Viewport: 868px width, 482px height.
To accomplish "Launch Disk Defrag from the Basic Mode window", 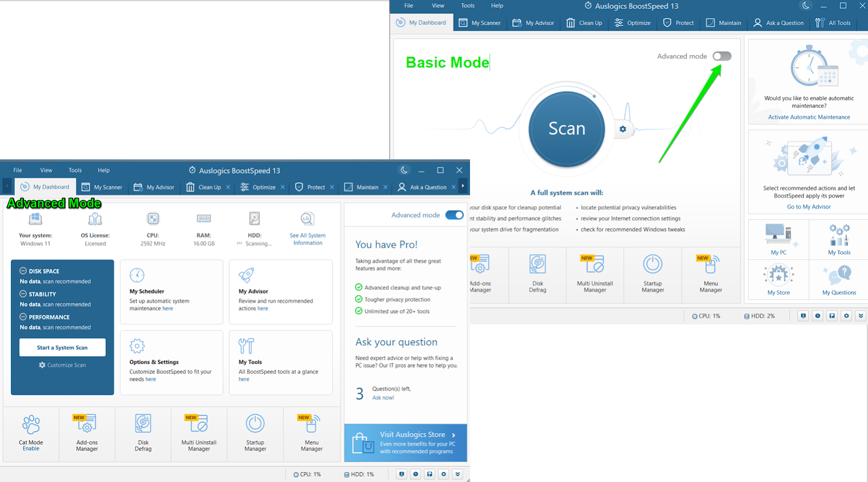I will [538, 274].
